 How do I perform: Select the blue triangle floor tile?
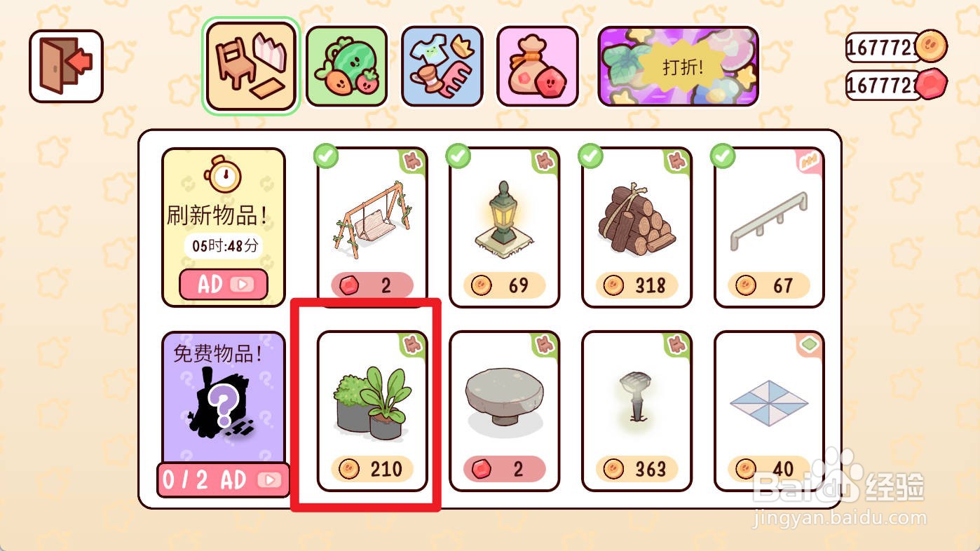769,411
